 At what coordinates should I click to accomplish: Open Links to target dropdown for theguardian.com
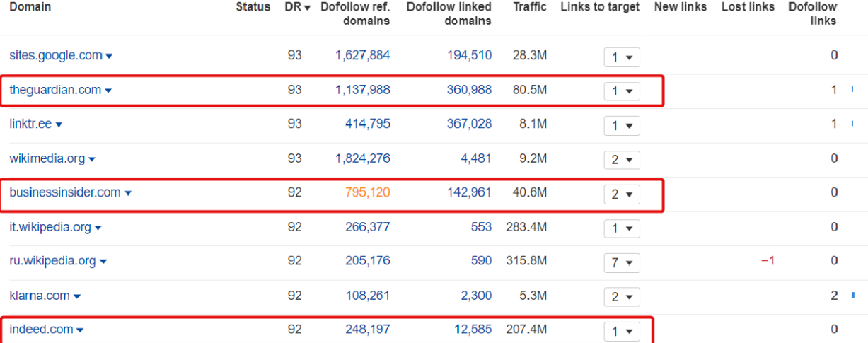coord(622,91)
